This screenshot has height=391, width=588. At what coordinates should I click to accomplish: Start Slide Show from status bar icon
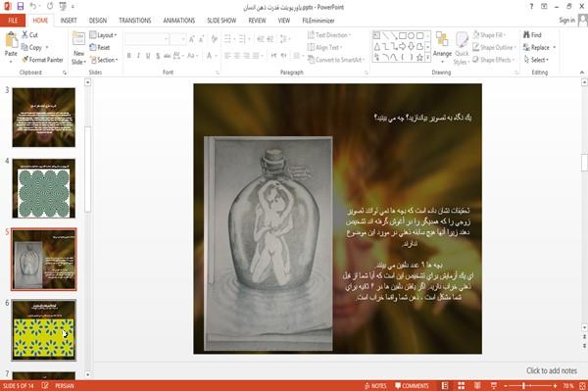pyautogui.click(x=494, y=386)
